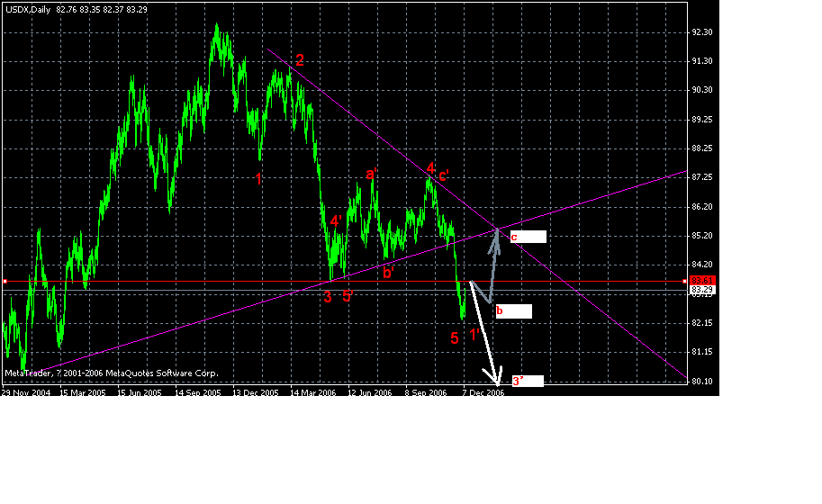The image size is (822, 504).
Task: Click the grey 83.29 current price tag
Action: (702, 290)
